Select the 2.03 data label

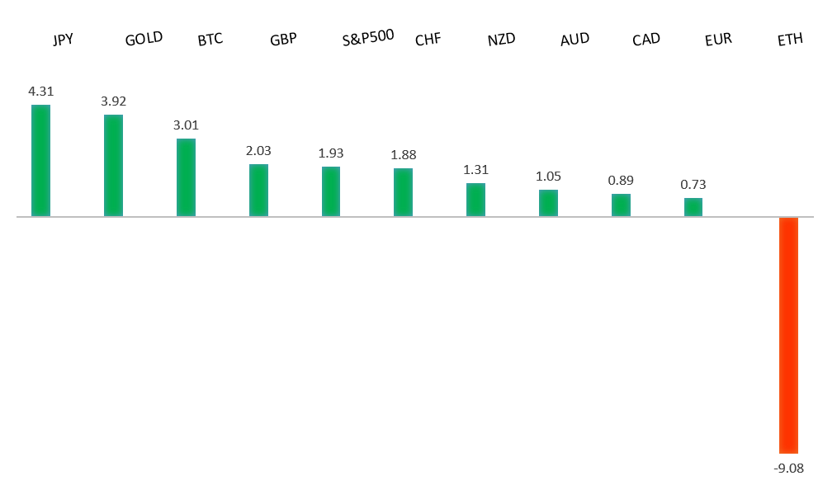(258, 151)
